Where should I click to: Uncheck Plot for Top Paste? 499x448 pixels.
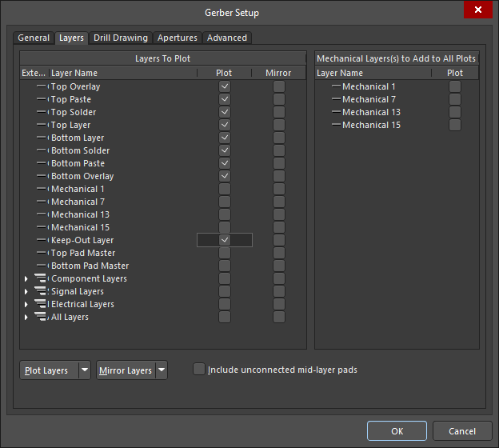click(225, 99)
